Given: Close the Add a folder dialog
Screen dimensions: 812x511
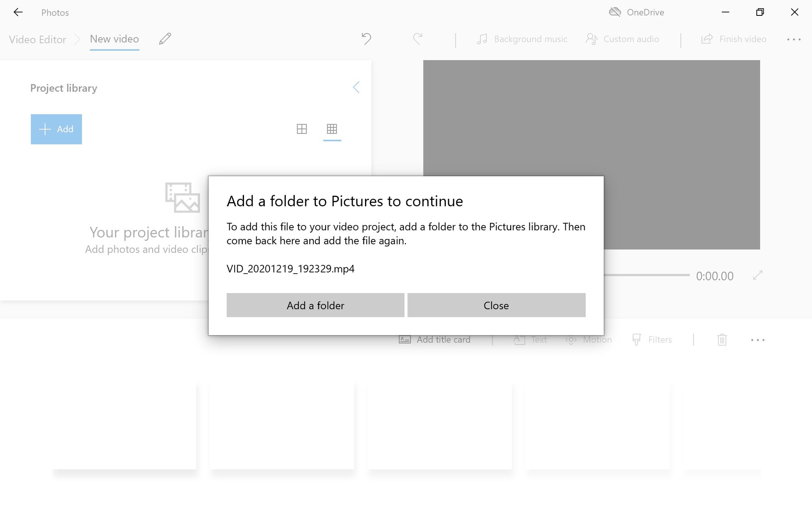Looking at the screenshot, I should click(496, 305).
